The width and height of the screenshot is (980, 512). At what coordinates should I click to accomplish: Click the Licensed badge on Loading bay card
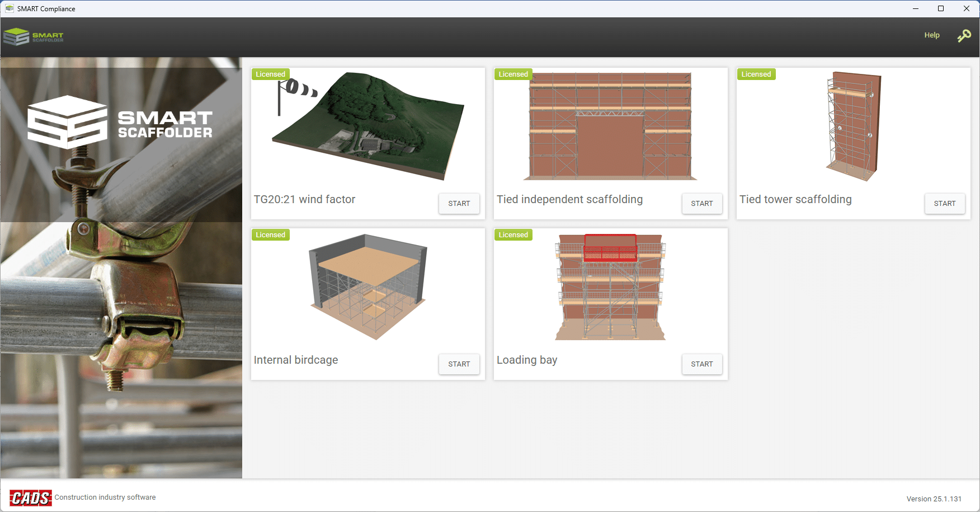[x=513, y=235]
